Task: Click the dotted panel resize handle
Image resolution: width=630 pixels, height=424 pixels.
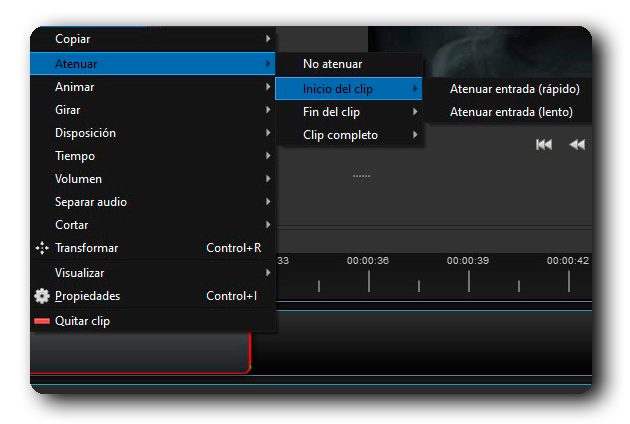Action: 362,176
